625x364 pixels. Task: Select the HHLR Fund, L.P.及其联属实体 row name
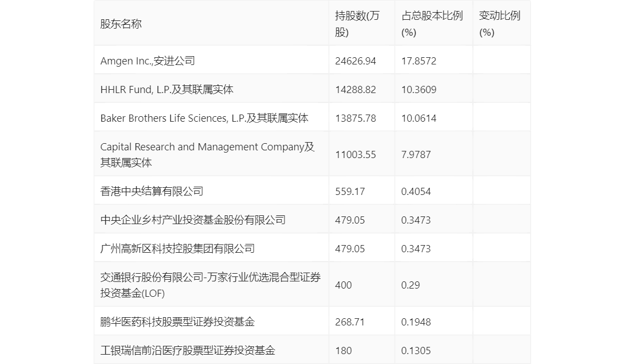tap(166, 89)
